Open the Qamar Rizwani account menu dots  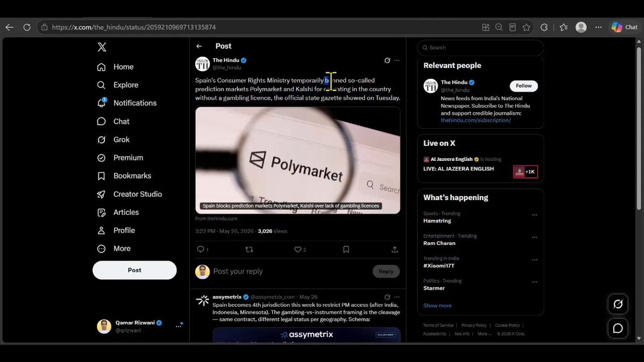click(x=179, y=326)
